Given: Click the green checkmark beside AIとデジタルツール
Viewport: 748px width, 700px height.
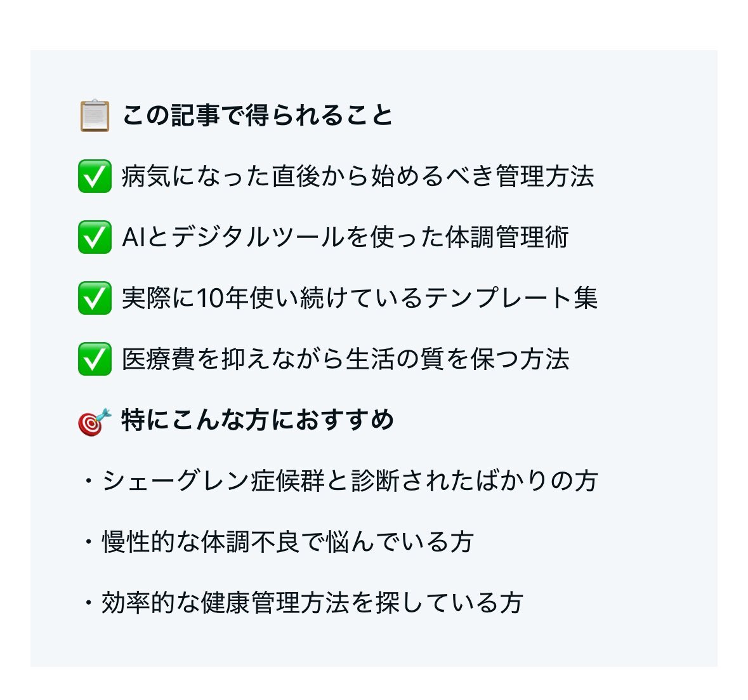Looking at the screenshot, I should point(95,237).
